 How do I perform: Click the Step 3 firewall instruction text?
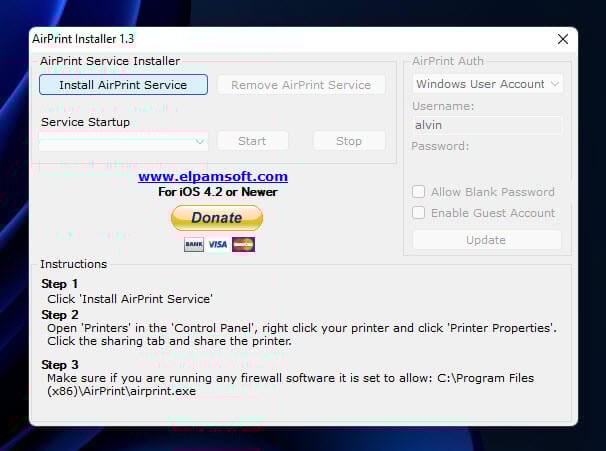[290, 384]
